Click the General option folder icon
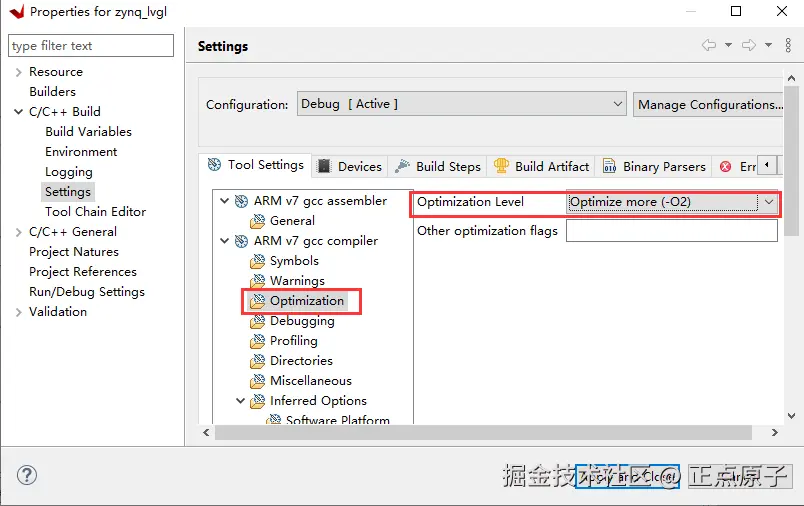804x506 pixels. [257, 221]
